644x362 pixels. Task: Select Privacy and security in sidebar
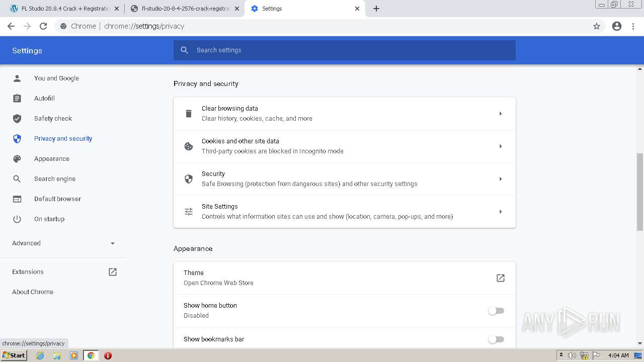pyautogui.click(x=63, y=139)
